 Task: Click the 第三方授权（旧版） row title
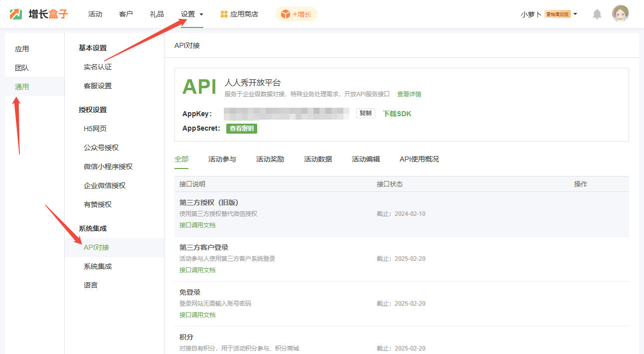pyautogui.click(x=209, y=202)
